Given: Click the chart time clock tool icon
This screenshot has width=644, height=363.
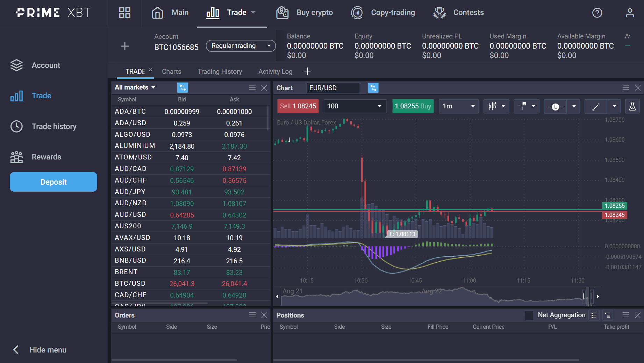Looking at the screenshot, I should (556, 106).
